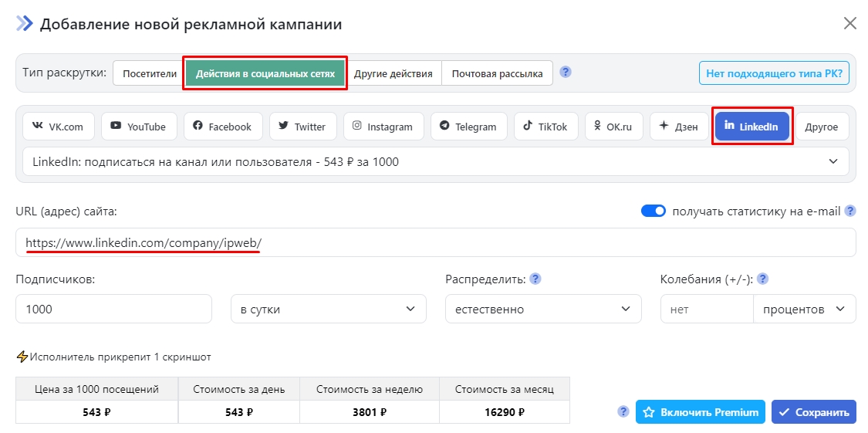868x433 pixels.
Task: Toggle получать статистику на e-mail switch
Action: pos(653,211)
